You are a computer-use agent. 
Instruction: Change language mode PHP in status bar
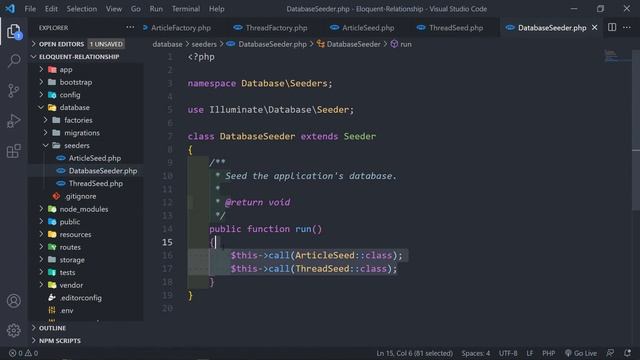549,353
